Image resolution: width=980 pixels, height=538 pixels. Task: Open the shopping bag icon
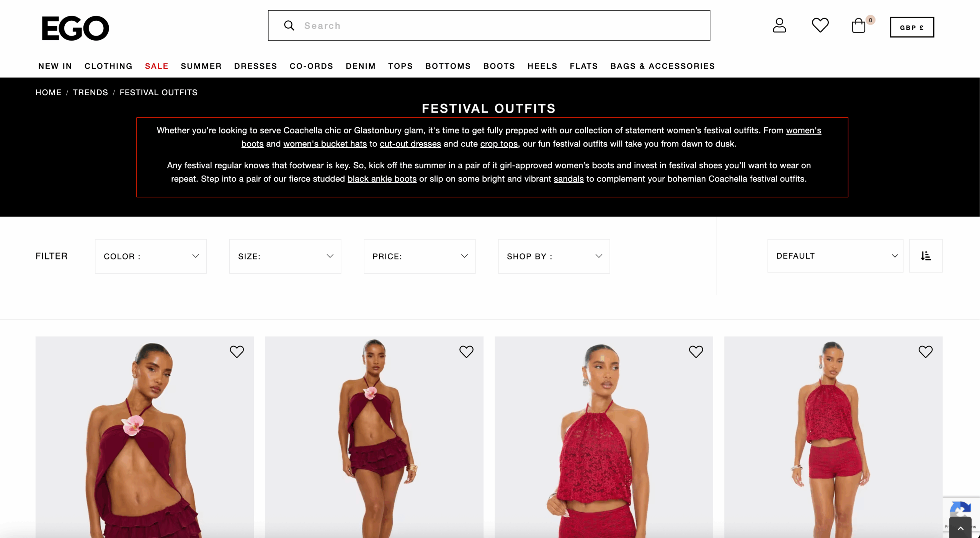(859, 26)
